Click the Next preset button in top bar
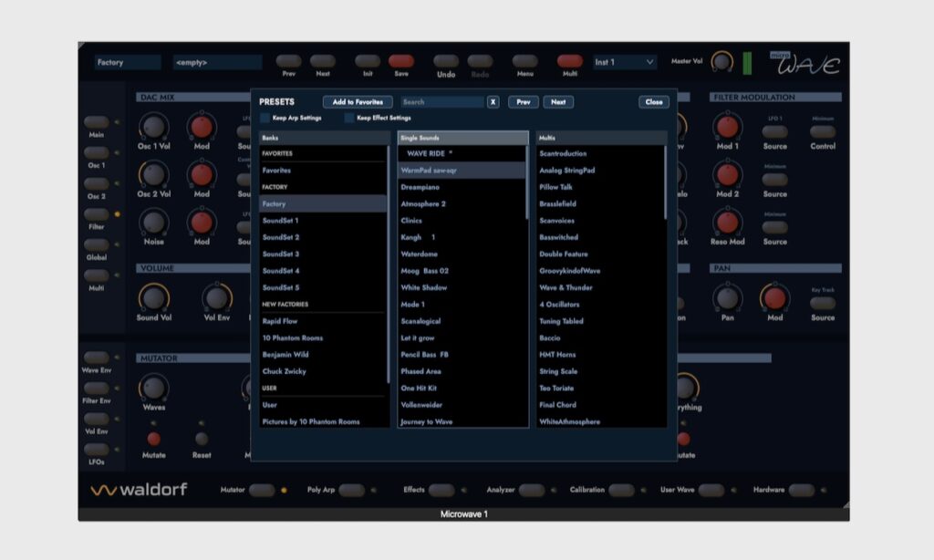Screen dimensions: 934x560 click(x=322, y=61)
